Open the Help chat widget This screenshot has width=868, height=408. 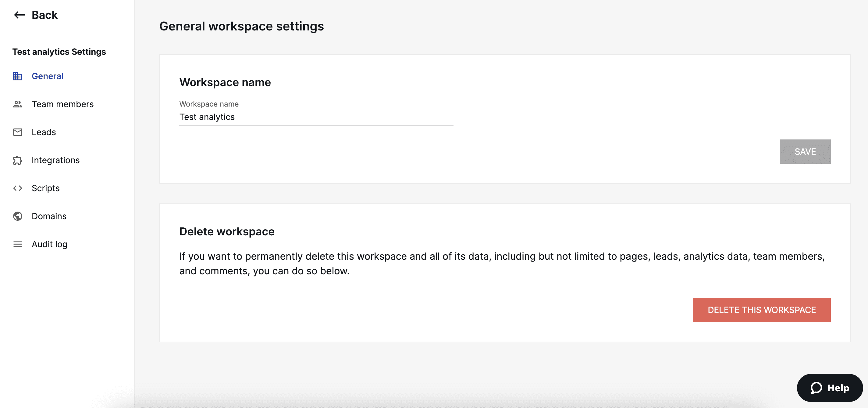pos(830,388)
